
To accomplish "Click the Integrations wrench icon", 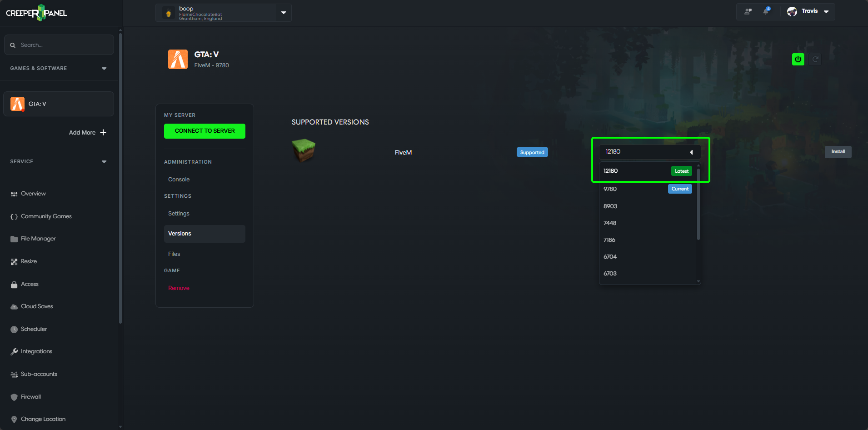I will 14,352.
